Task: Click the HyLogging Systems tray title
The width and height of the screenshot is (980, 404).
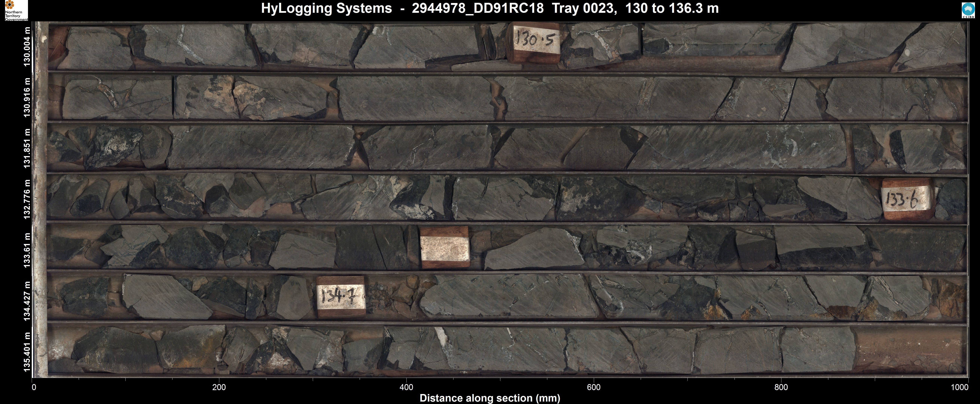Action: point(490,8)
